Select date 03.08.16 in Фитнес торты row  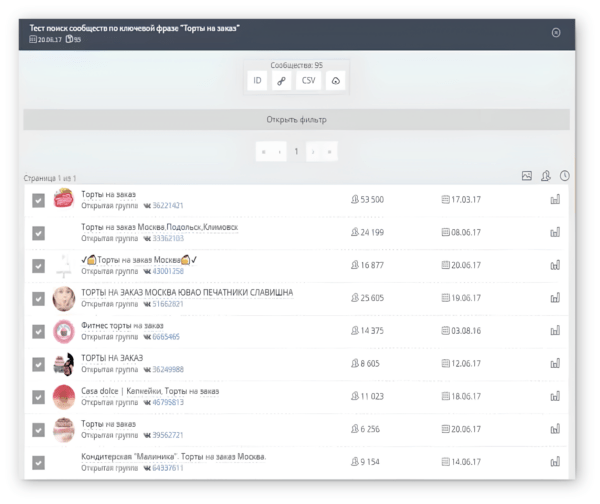pos(466,331)
